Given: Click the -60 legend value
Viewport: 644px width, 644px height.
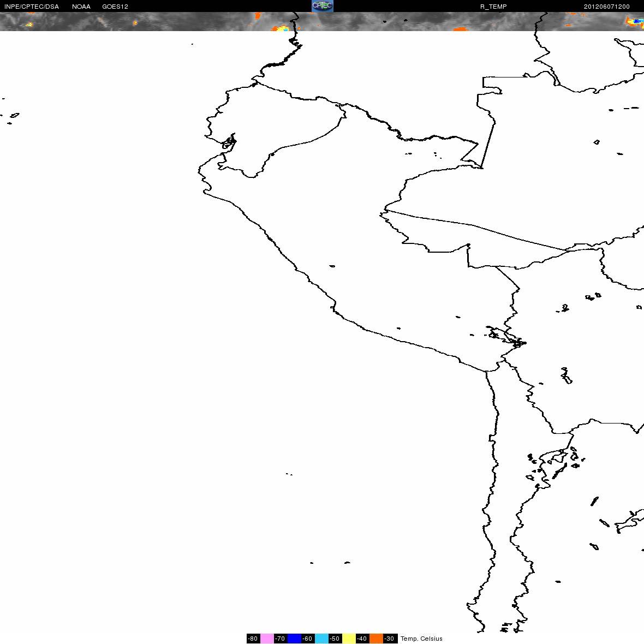Looking at the screenshot, I should [x=308, y=638].
